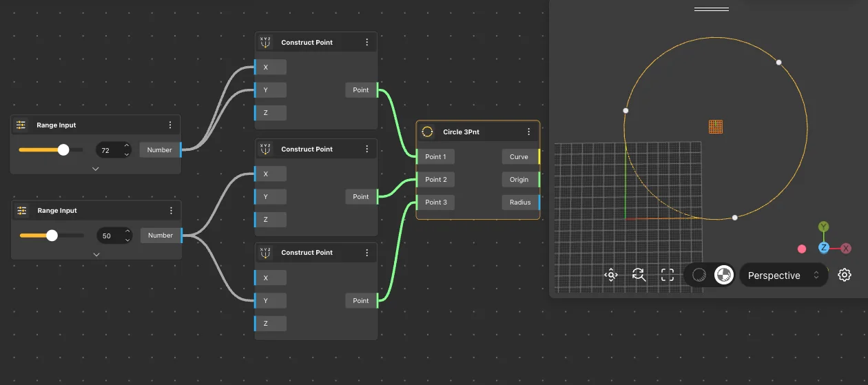The image size is (868, 385).
Task: Open the Perspective camera dropdown
Action: click(x=783, y=275)
